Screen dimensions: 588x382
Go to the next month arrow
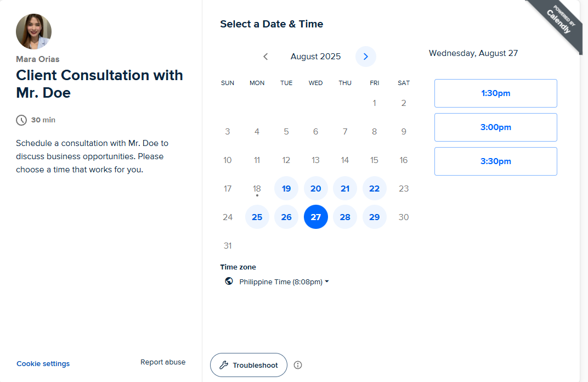[366, 57]
